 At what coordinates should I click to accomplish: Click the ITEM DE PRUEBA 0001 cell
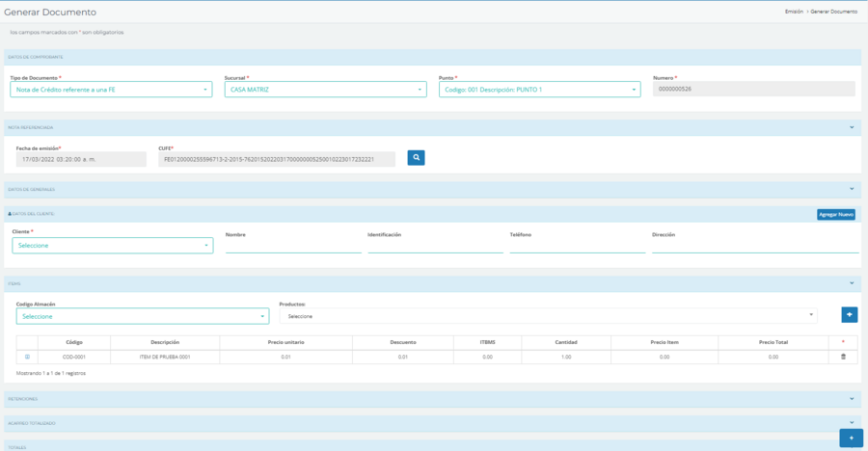165,357
